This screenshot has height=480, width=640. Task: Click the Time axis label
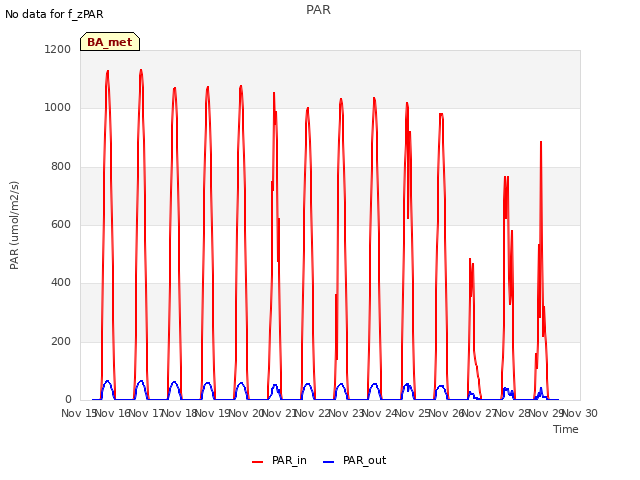click(566, 429)
